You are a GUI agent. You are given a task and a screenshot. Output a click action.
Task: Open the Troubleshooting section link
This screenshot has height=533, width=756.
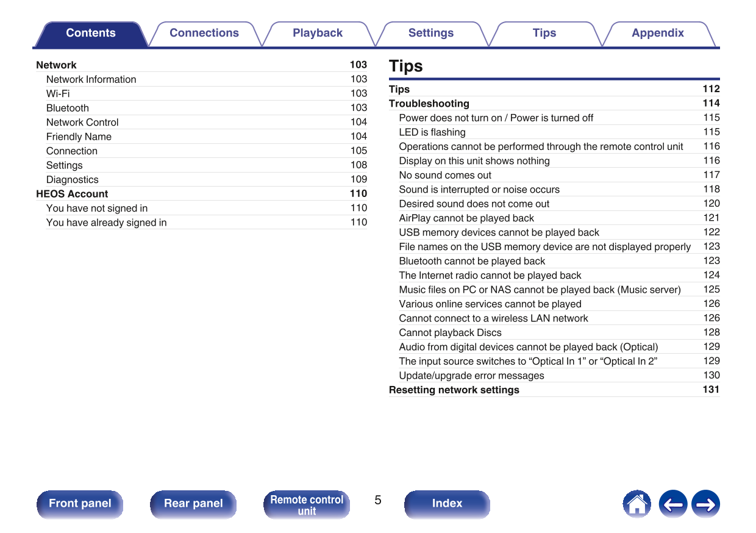(429, 104)
